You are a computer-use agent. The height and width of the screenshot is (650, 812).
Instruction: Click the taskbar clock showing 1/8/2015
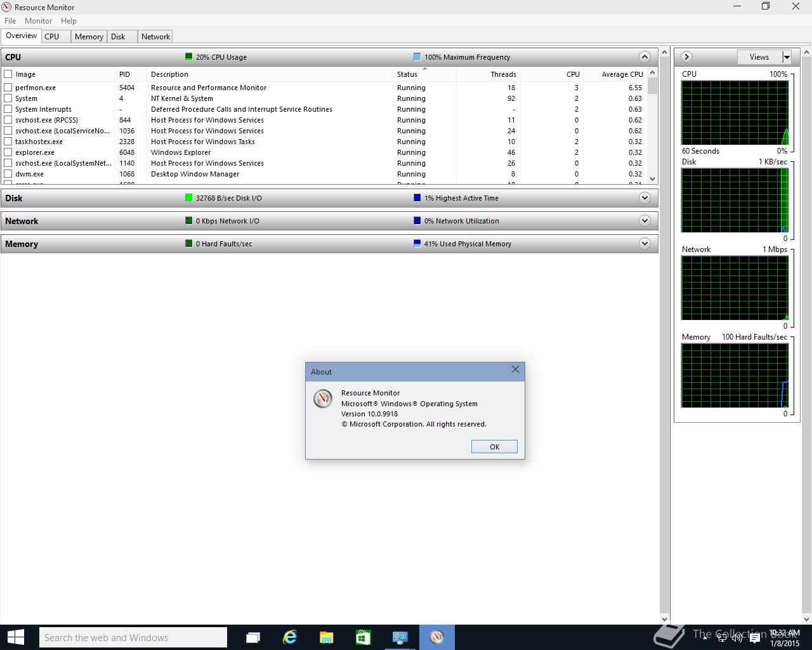[785, 638]
